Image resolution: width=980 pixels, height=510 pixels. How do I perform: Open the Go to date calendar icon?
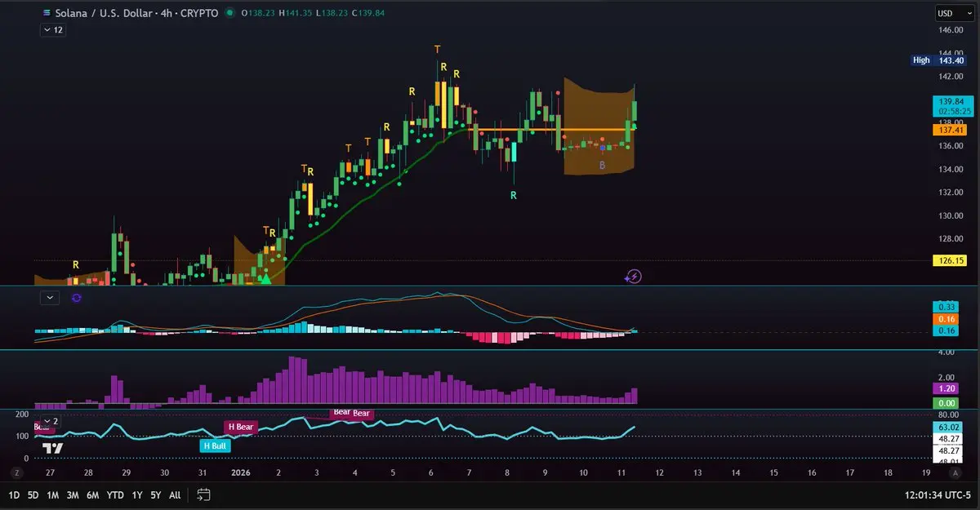[x=204, y=494]
